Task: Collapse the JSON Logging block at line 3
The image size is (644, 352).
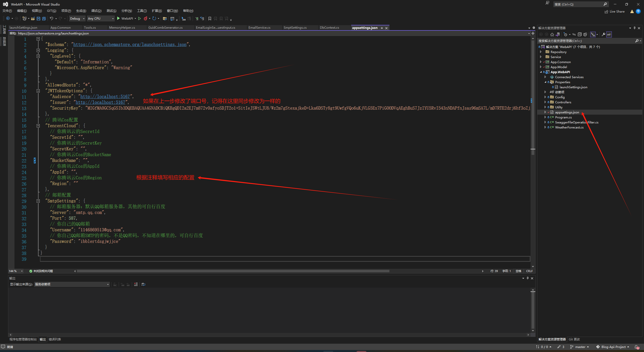Action: (x=38, y=50)
